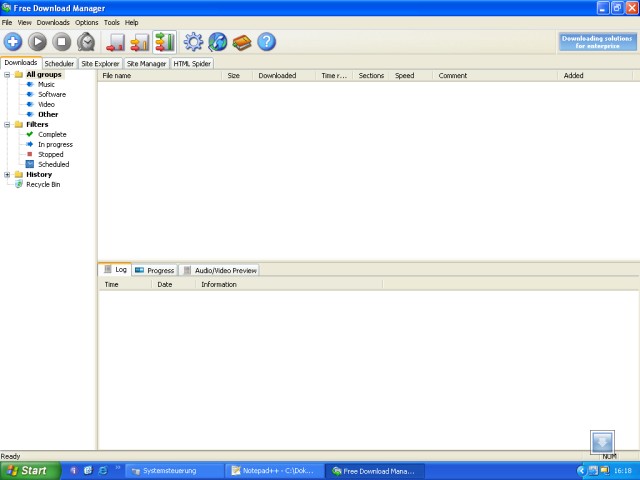Select medium traffic mode icon

[140, 42]
